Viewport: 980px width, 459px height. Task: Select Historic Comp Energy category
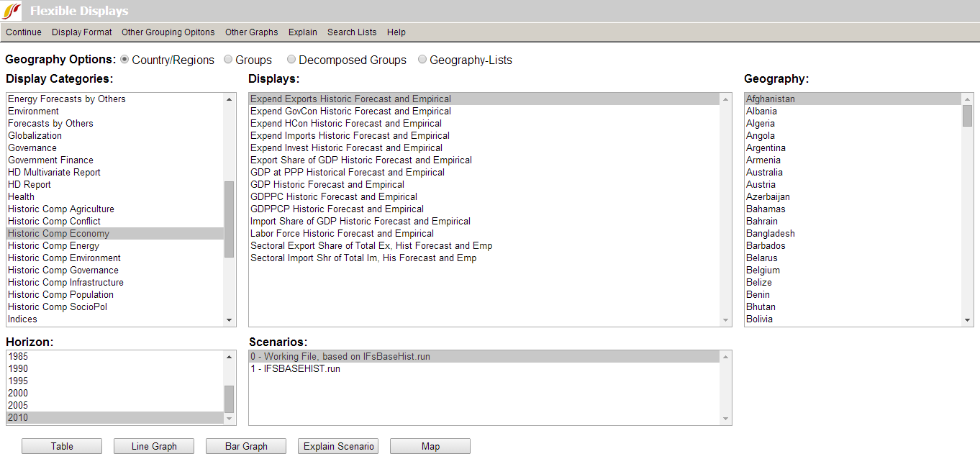54,246
